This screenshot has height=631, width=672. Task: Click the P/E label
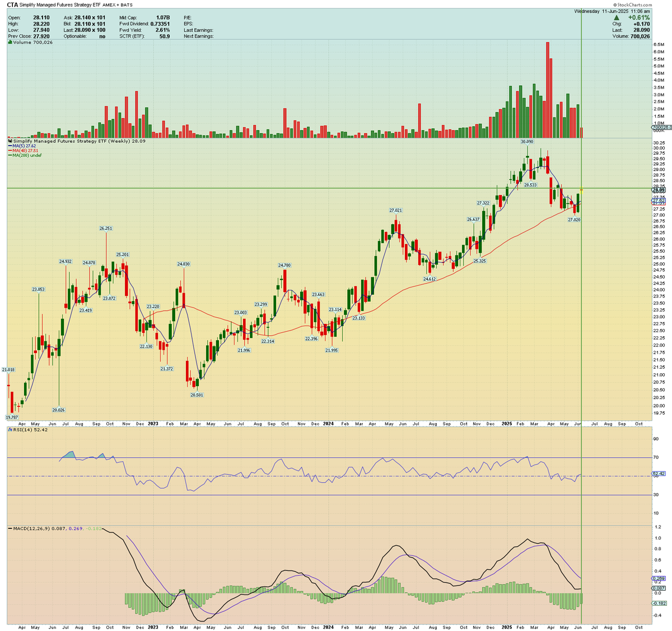(x=188, y=17)
